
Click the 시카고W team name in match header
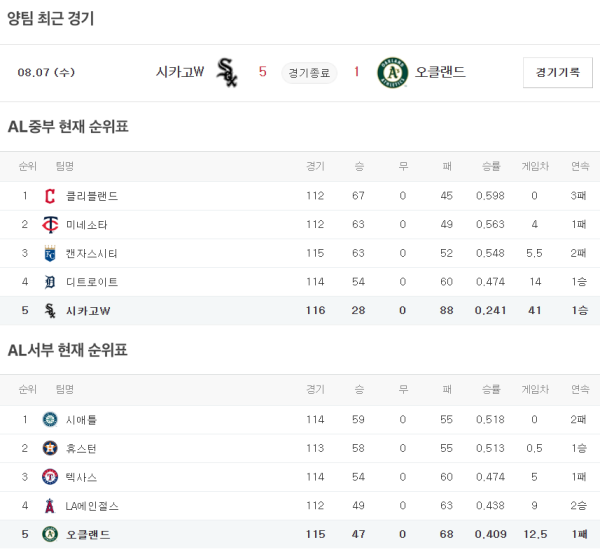(x=180, y=72)
